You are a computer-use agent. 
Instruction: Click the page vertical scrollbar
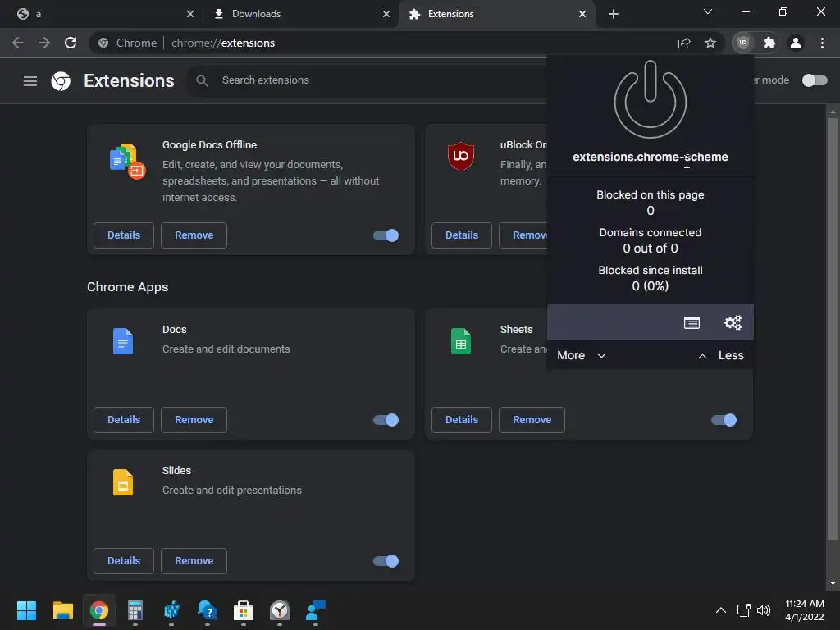pyautogui.click(x=832, y=328)
